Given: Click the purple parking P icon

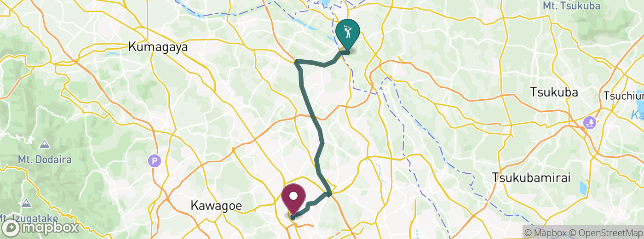Looking at the screenshot, I should tap(155, 161).
